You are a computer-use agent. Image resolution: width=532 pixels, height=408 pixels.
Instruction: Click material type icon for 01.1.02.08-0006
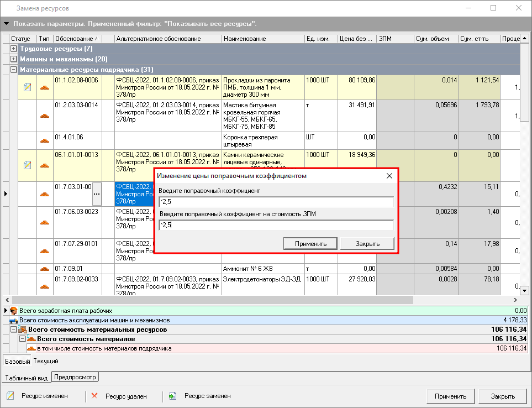click(x=45, y=87)
